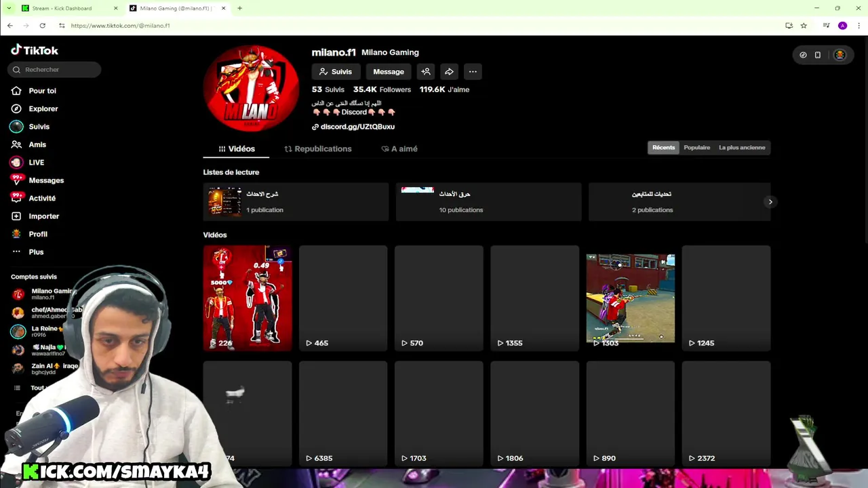Image resolution: width=868 pixels, height=488 pixels.
Task: Open the video with 570 views
Action: coord(439,298)
